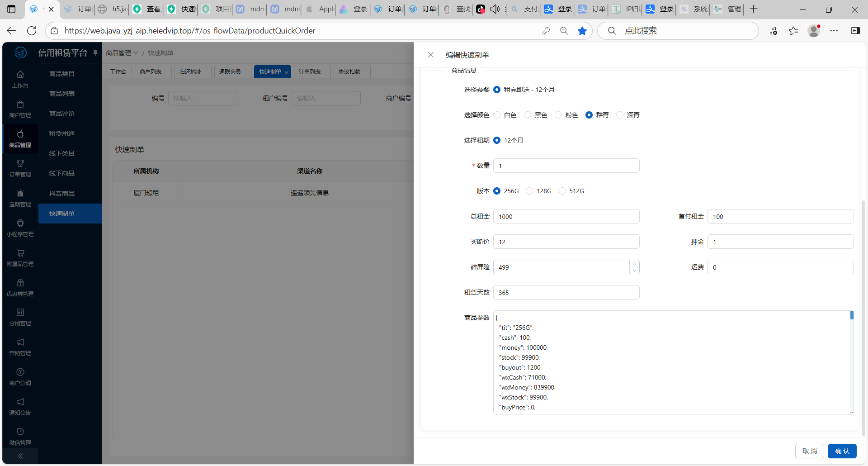
Task: Click the 确认 button
Action: click(842, 451)
